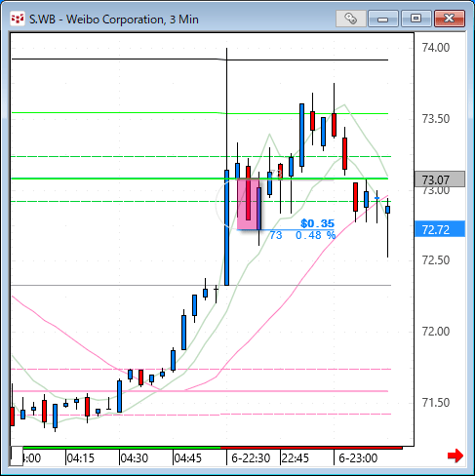Click the CQG app icon in title bar
Viewport: 475px width, 476px height.
18,19
